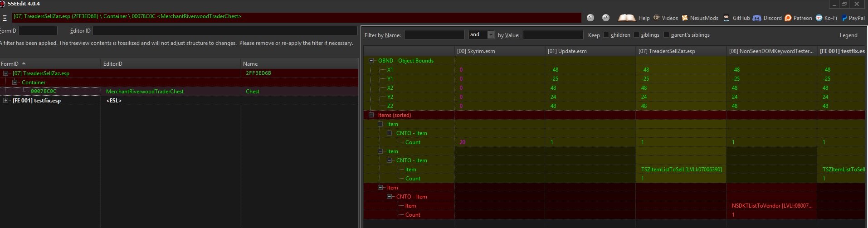Screen dimensions: 868x228
Task: Click the MerchantRiverwoodTraderChest EditorID cell
Action: coord(145,91)
